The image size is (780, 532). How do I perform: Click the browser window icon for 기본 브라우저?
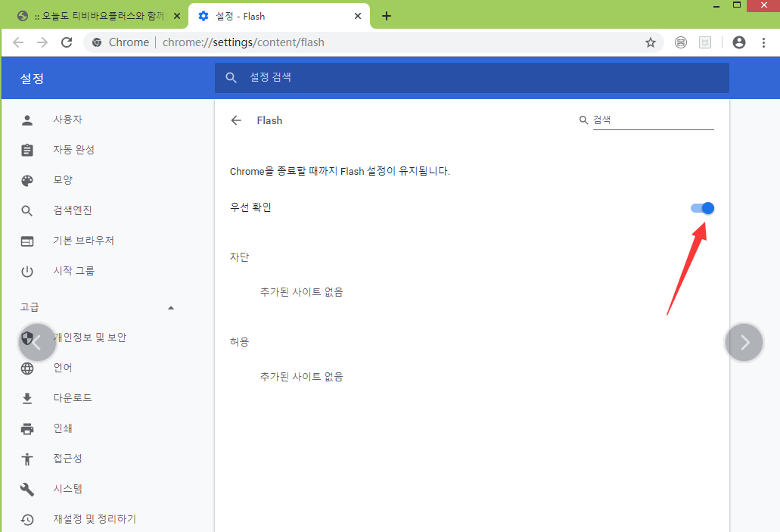(27, 241)
